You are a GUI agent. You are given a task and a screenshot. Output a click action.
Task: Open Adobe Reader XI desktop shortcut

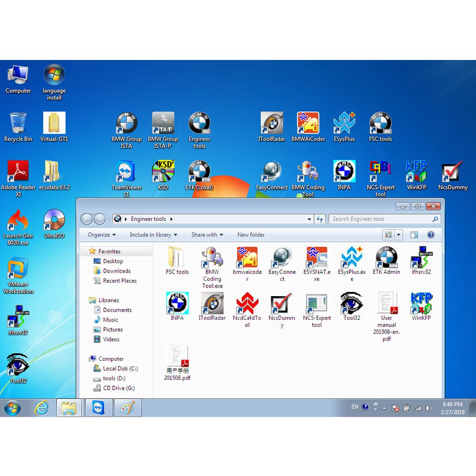18,178
